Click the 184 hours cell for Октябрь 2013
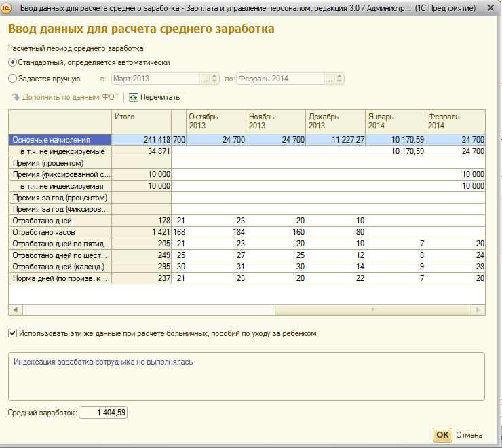This screenshot has width=502, height=448. 216,232
